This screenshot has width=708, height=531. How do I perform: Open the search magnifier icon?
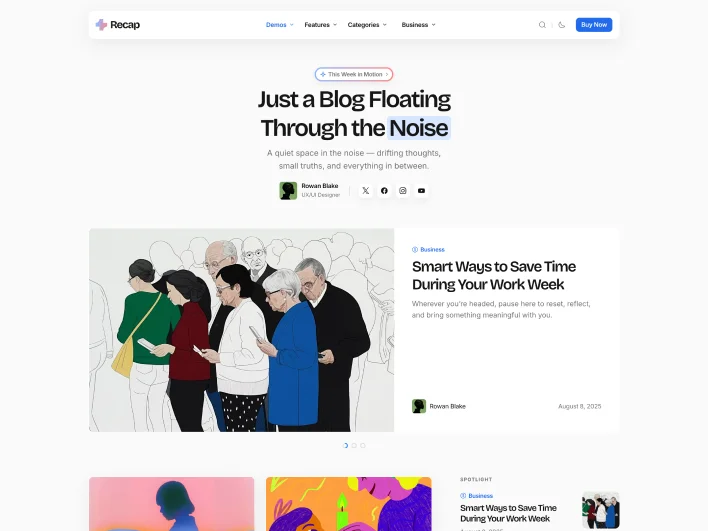(542, 25)
